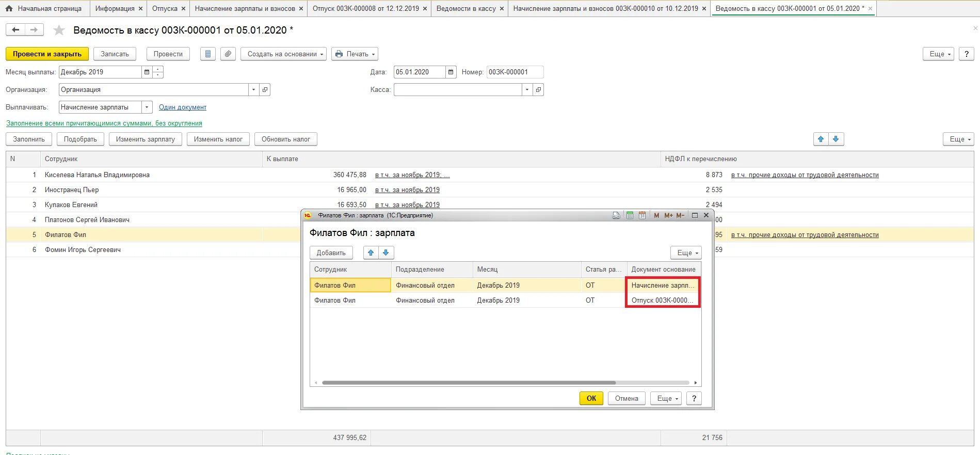
Task: Click the Добавить button in the dialog
Action: pos(331,253)
